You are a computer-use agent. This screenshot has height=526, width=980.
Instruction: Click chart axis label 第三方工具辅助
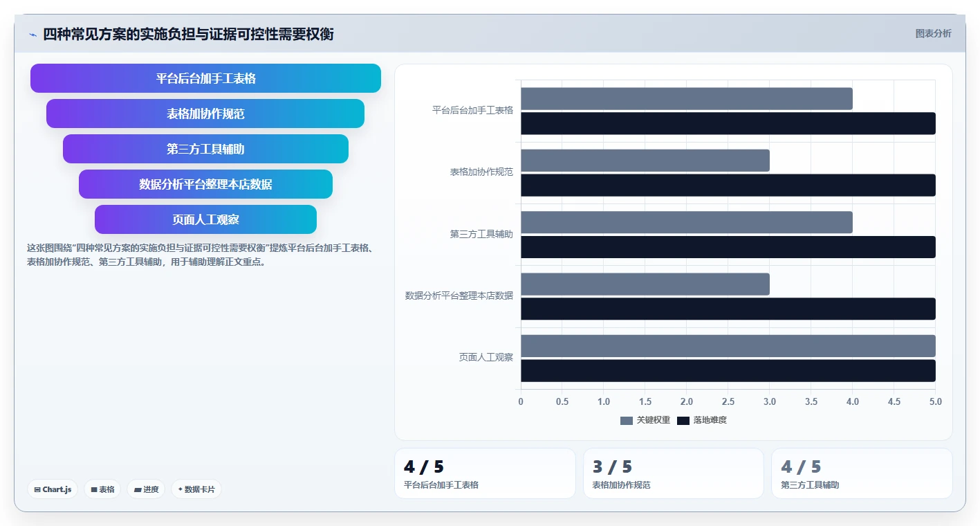tap(481, 234)
